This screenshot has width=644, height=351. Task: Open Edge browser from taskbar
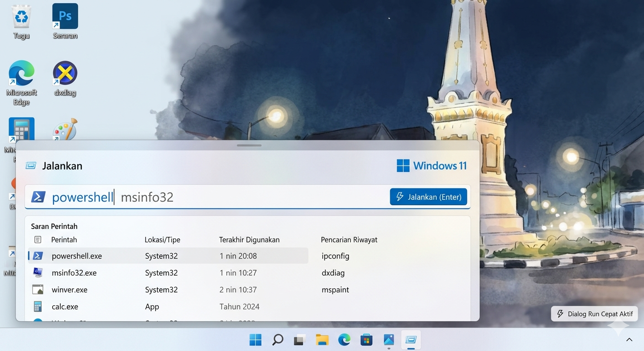click(x=344, y=340)
